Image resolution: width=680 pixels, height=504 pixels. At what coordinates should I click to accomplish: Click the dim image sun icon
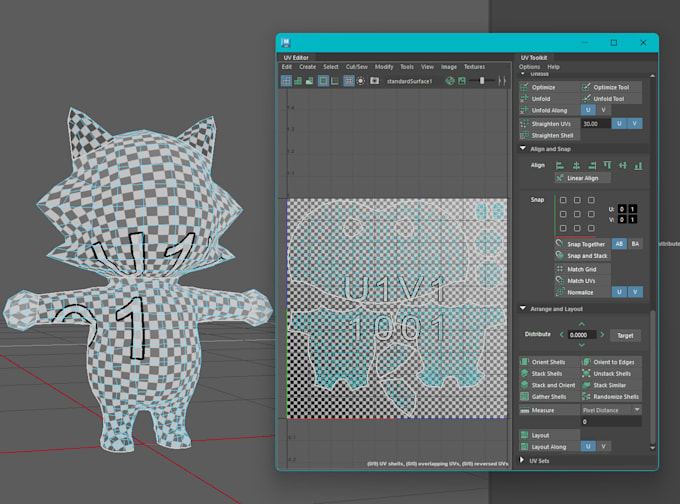[361, 81]
